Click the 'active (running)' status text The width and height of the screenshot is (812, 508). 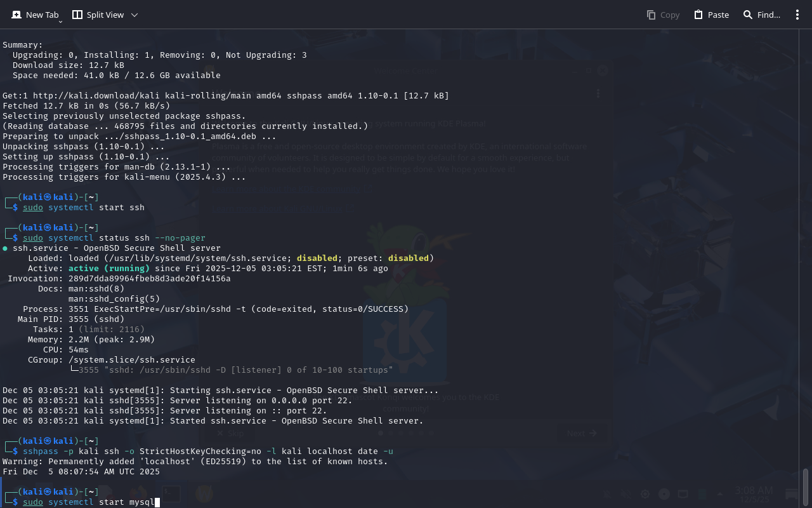coord(108,269)
